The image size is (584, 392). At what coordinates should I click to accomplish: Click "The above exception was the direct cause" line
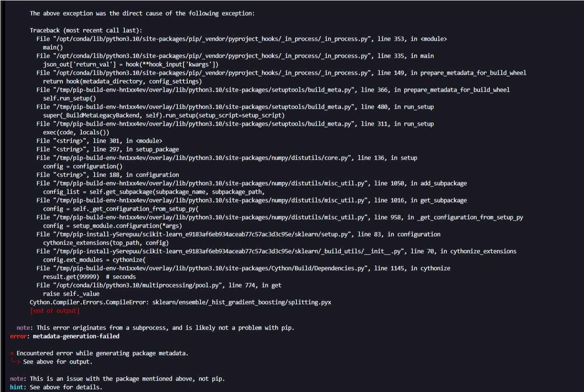click(x=142, y=13)
